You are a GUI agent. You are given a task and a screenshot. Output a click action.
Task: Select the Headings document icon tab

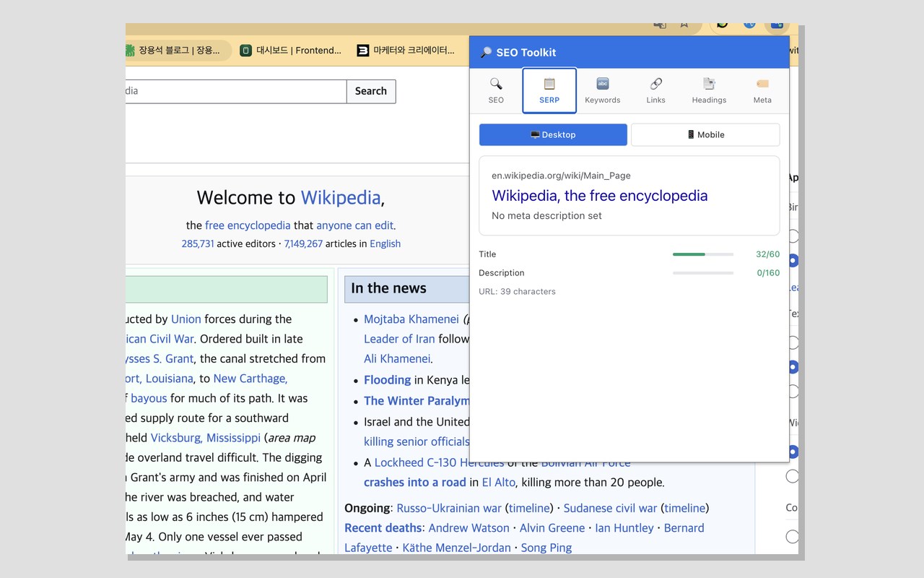709,84
